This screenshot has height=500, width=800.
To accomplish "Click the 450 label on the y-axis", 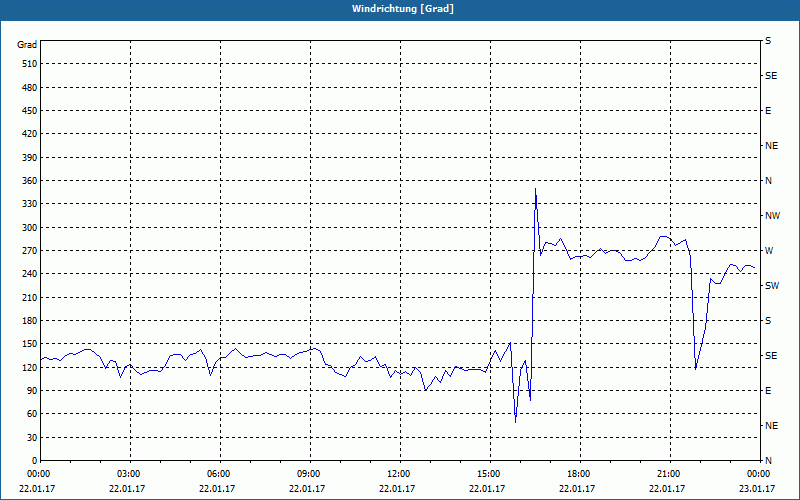I will pos(30,111).
